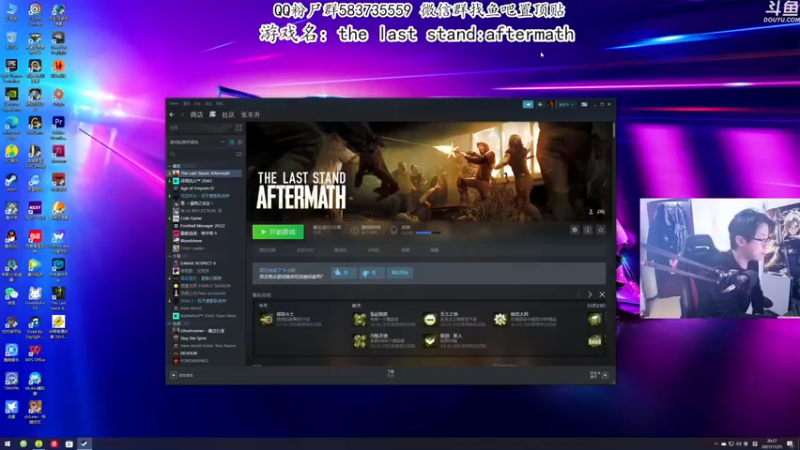800x450 pixels.
Task: Go back with Steam's back arrow
Action: coord(172,115)
